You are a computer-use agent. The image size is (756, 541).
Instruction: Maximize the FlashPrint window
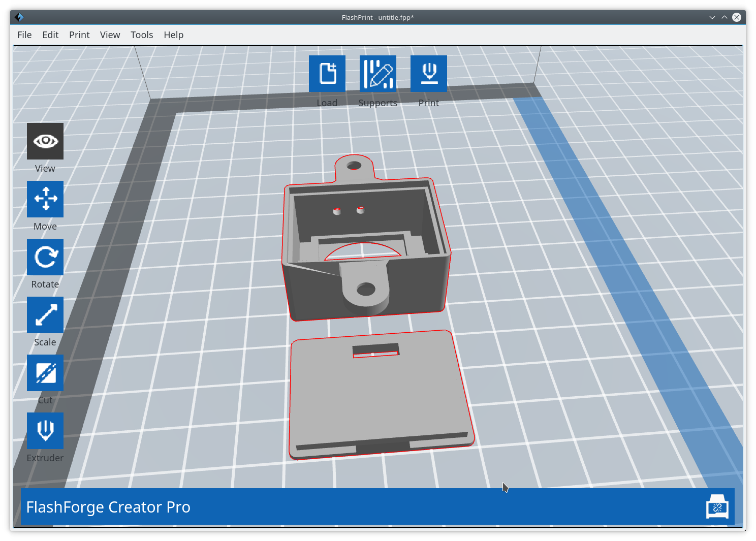point(724,17)
